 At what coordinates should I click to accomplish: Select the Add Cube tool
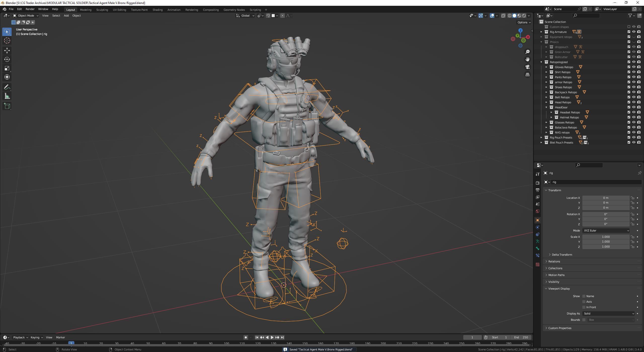click(7, 106)
